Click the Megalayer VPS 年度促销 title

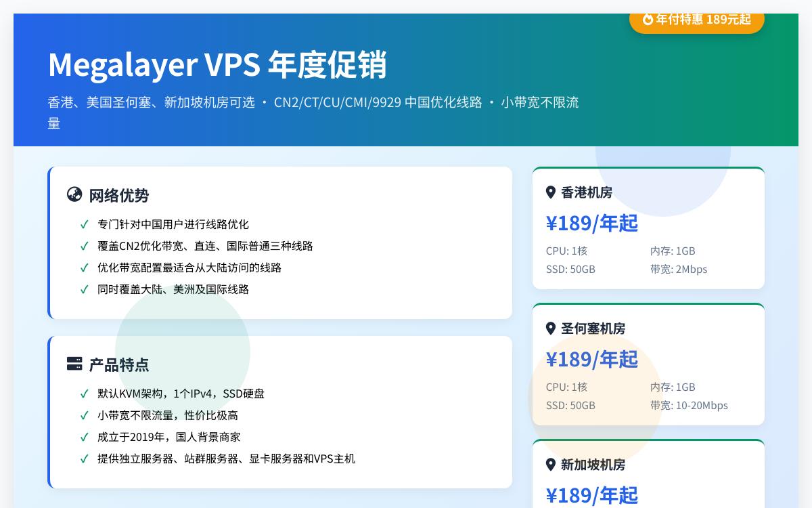point(217,64)
